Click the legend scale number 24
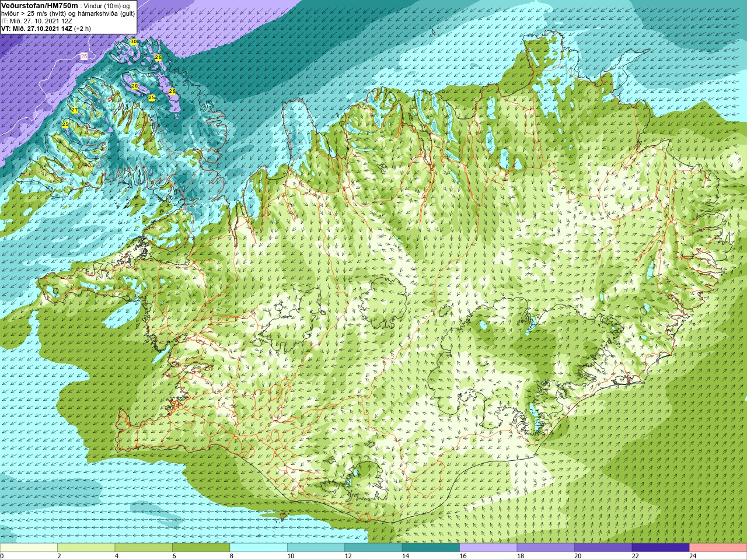Image resolution: width=747 pixels, height=560 pixels. [x=693, y=556]
